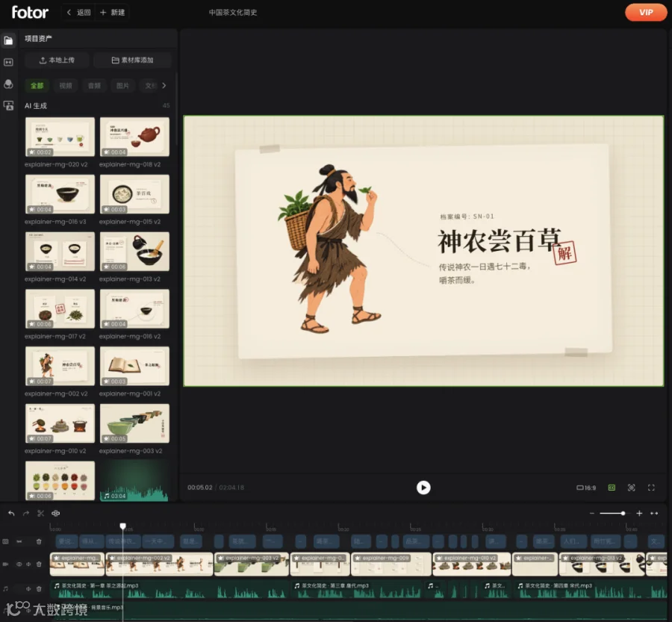Zoom in the timeline with plus icon
Image resolution: width=672 pixels, height=622 pixels.
(639, 513)
